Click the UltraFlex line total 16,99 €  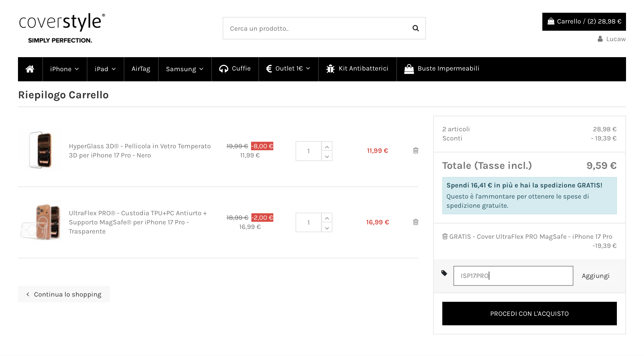tap(378, 222)
